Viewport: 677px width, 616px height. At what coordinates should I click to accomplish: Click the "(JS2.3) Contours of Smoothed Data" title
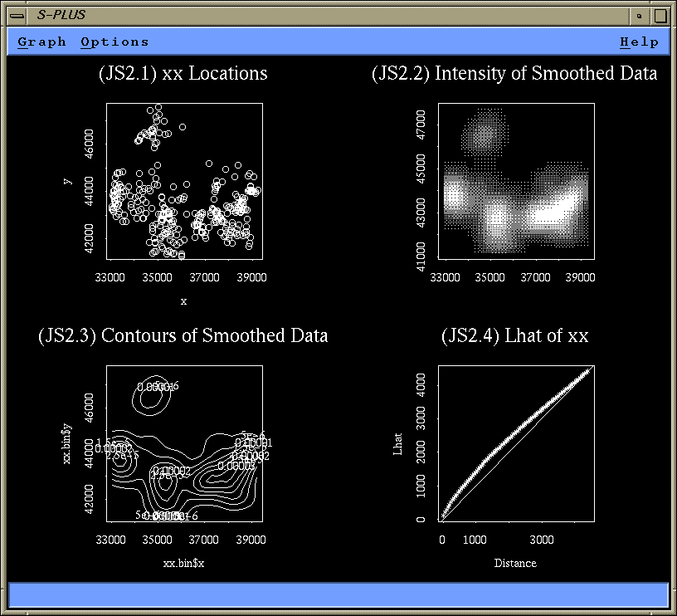pos(183,335)
